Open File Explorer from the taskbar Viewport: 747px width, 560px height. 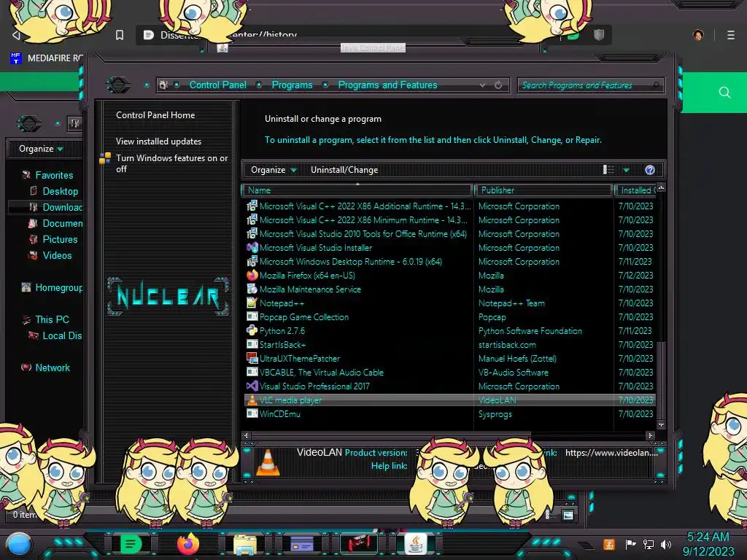(245, 544)
